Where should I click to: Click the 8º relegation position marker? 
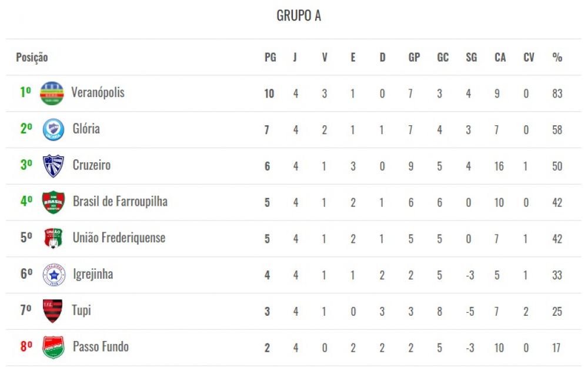26,346
